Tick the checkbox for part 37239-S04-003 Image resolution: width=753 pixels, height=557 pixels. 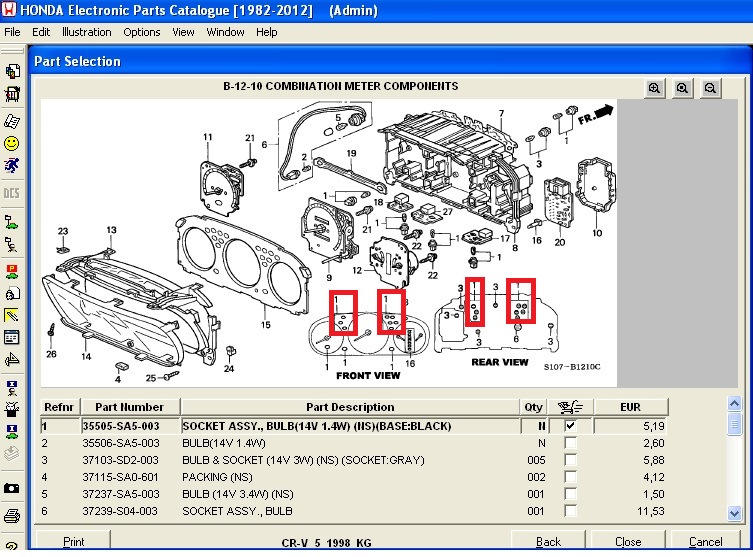click(x=571, y=511)
